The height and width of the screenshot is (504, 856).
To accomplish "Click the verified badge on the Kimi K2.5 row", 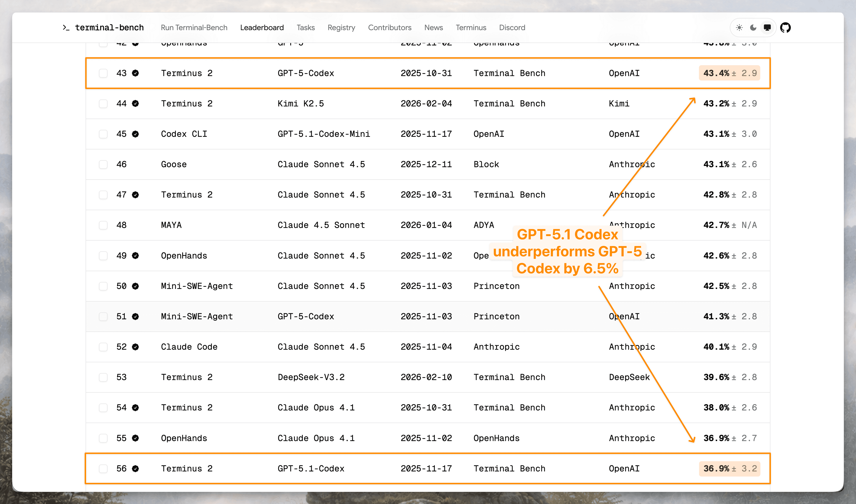I will [136, 103].
